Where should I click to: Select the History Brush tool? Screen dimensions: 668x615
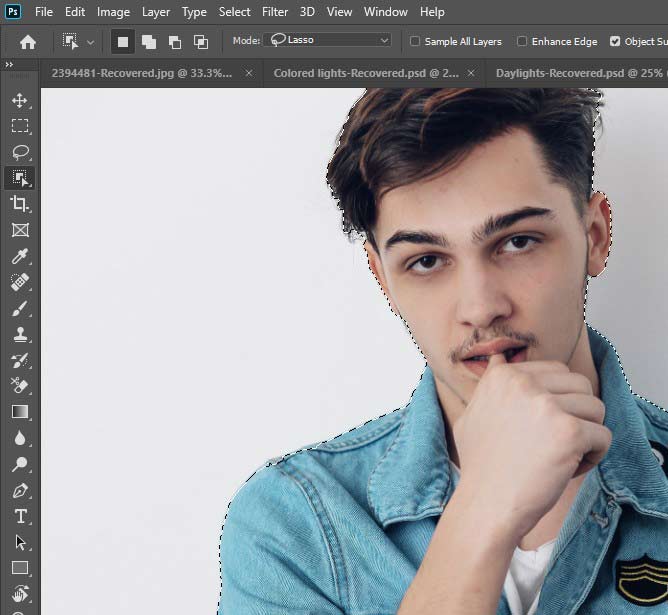[20, 361]
